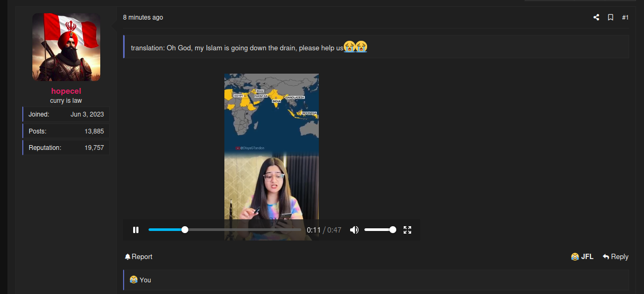This screenshot has height=294, width=644.
Task: Report this post
Action: pos(138,257)
